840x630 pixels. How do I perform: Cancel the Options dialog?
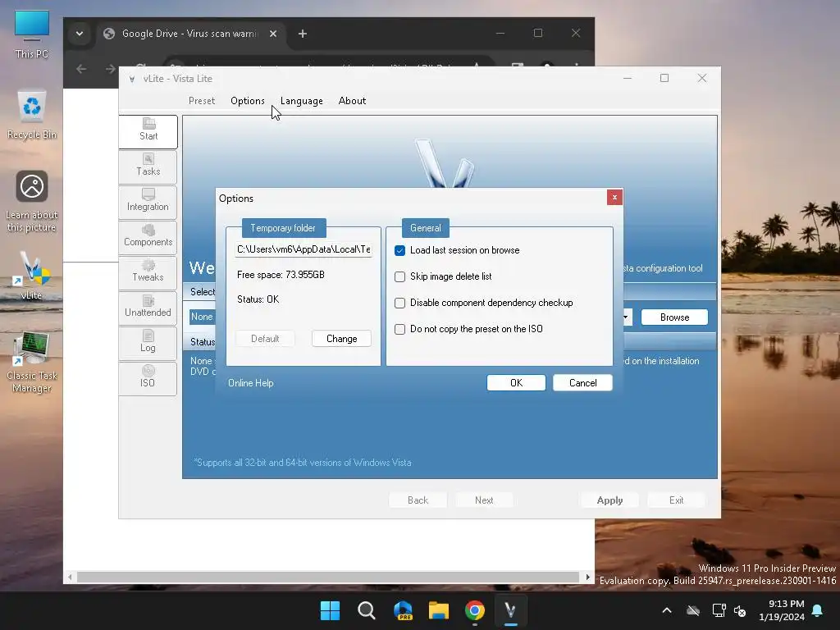582,383
